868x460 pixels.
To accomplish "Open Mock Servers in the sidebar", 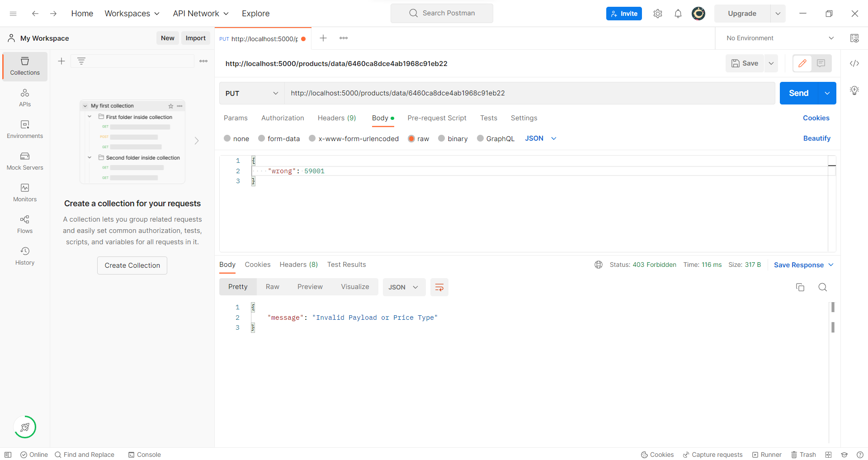I will 25,161.
